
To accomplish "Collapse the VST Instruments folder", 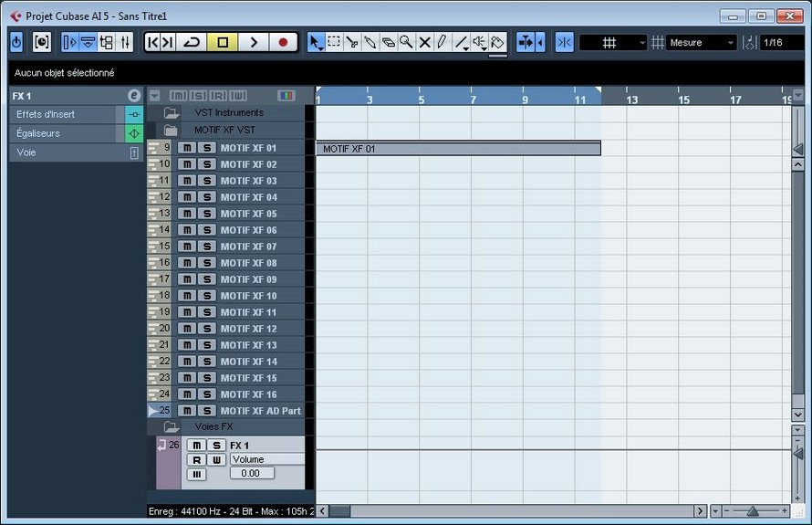I will (171, 113).
